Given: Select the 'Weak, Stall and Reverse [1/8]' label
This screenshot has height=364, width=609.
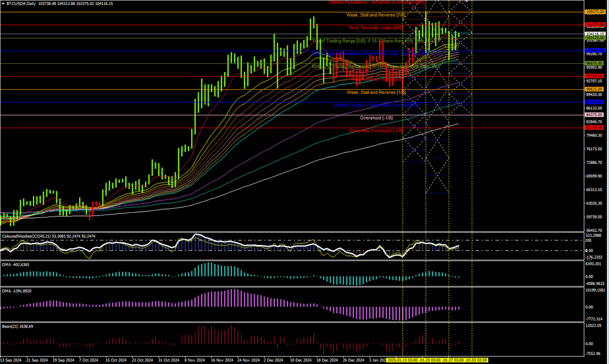Looking at the screenshot, I should click(x=376, y=92).
